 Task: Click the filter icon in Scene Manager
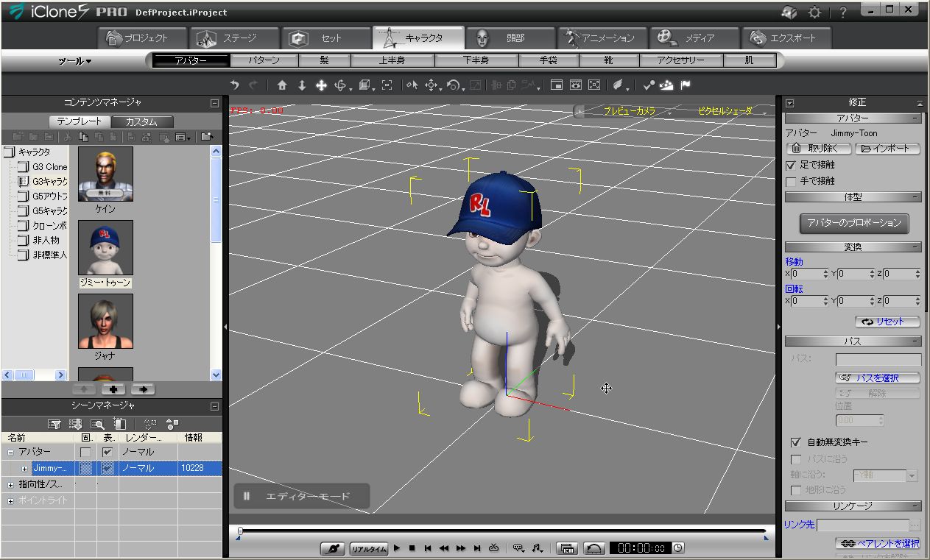54,424
